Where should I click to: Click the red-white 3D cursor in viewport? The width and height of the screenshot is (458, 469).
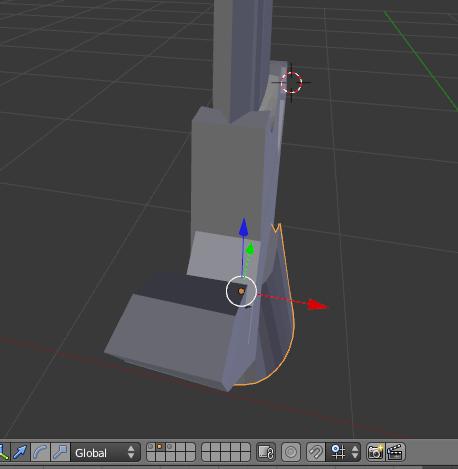coord(291,82)
